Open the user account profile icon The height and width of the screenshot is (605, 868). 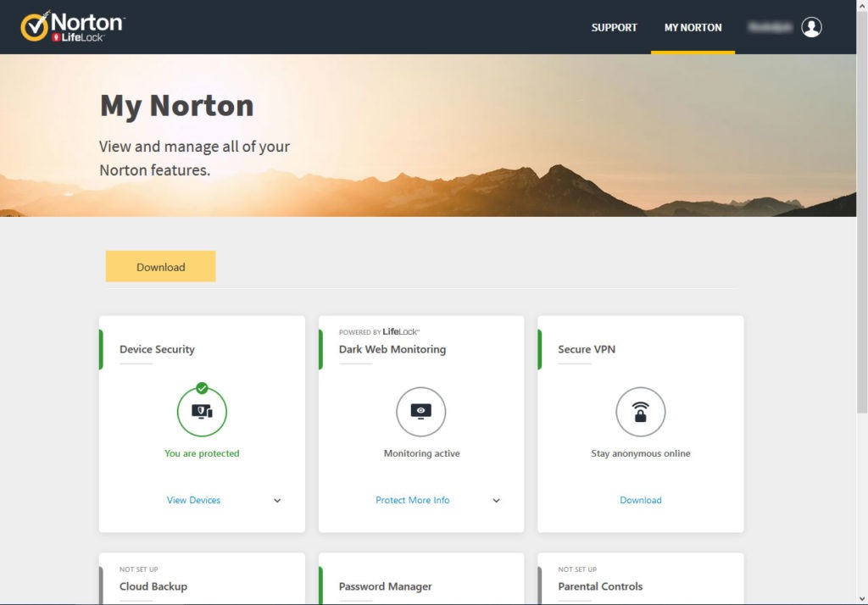(x=811, y=27)
